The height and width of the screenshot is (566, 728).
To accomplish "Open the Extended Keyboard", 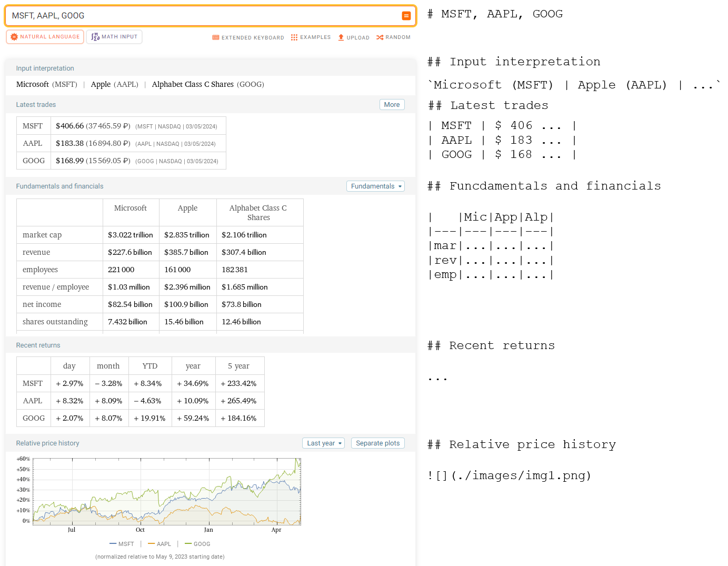I will coord(248,37).
